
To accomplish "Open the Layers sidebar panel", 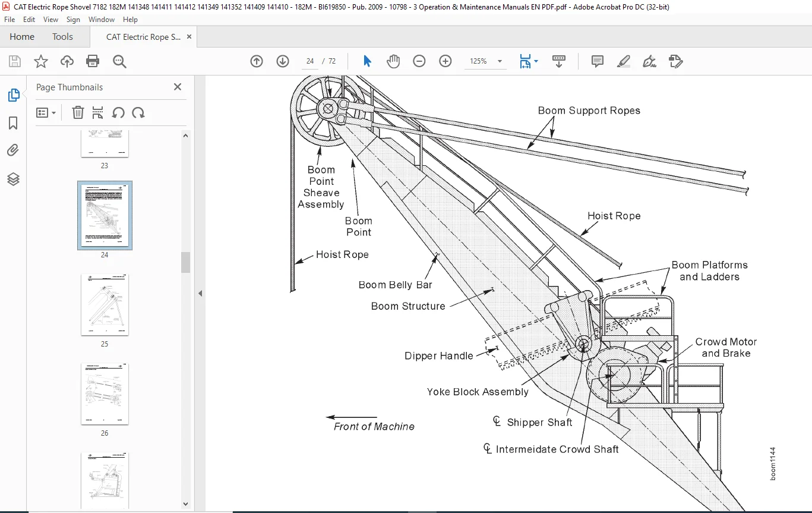I will 13,179.
